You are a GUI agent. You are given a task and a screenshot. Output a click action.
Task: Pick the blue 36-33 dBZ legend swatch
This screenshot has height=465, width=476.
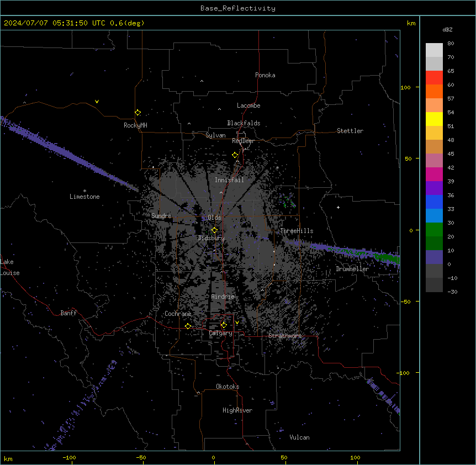[434, 202]
